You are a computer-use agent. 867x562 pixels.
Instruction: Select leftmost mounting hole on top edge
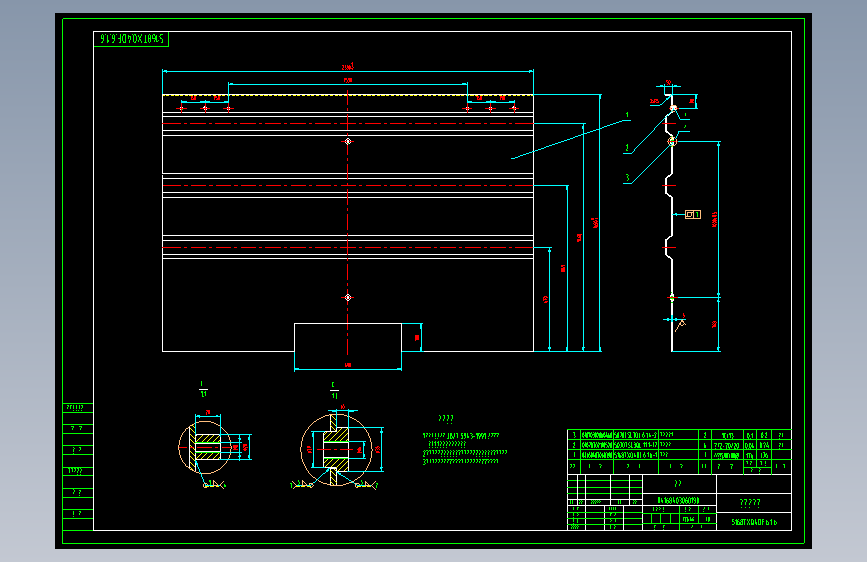[181, 108]
